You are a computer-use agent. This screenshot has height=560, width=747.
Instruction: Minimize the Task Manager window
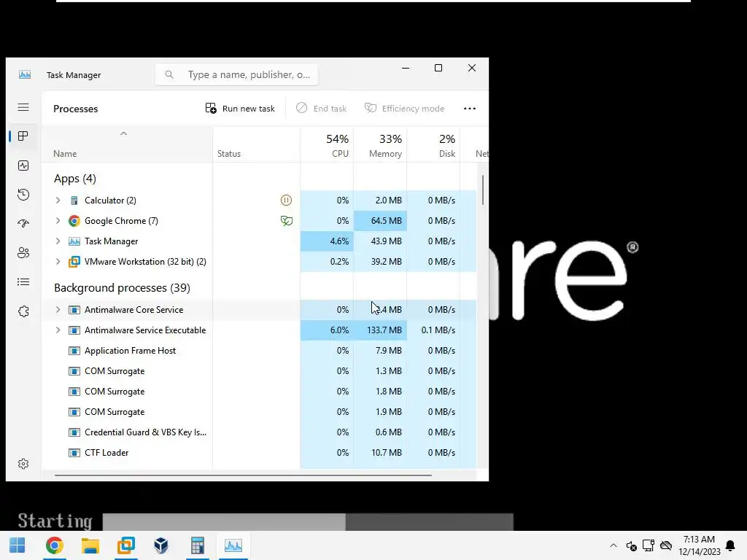(x=406, y=68)
